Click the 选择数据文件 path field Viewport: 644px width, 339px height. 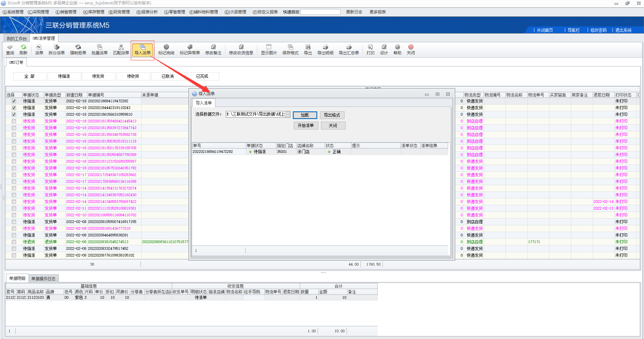point(255,114)
